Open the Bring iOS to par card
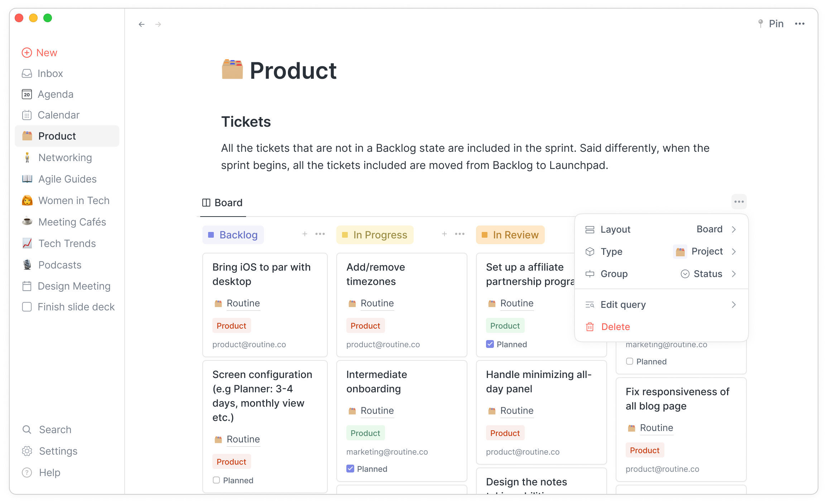This screenshot has height=504, width=827. point(261,274)
